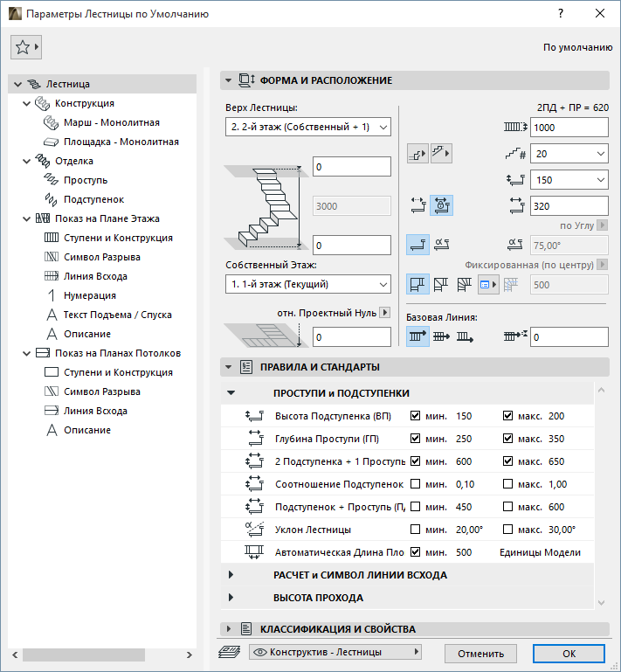The width and height of the screenshot is (621, 672).
Task: Expand РАСЧЕТ и СИМВОЛ ЛИНИИ ВСХОДА section
Action: coord(231,575)
